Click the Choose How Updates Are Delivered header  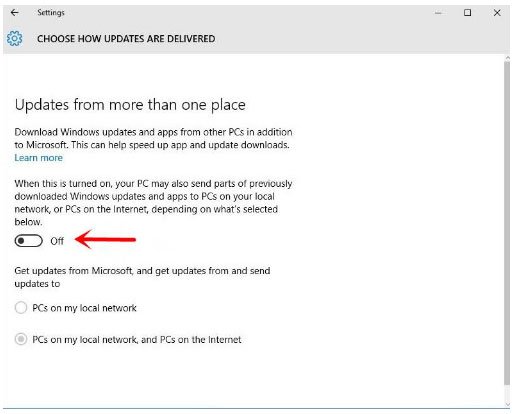tap(126, 39)
